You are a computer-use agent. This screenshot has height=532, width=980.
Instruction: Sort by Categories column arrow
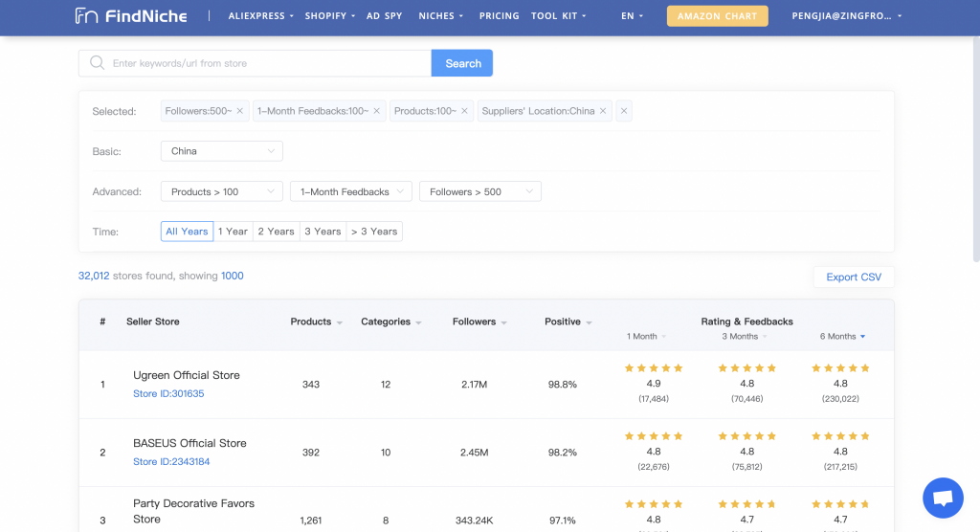[x=419, y=322]
